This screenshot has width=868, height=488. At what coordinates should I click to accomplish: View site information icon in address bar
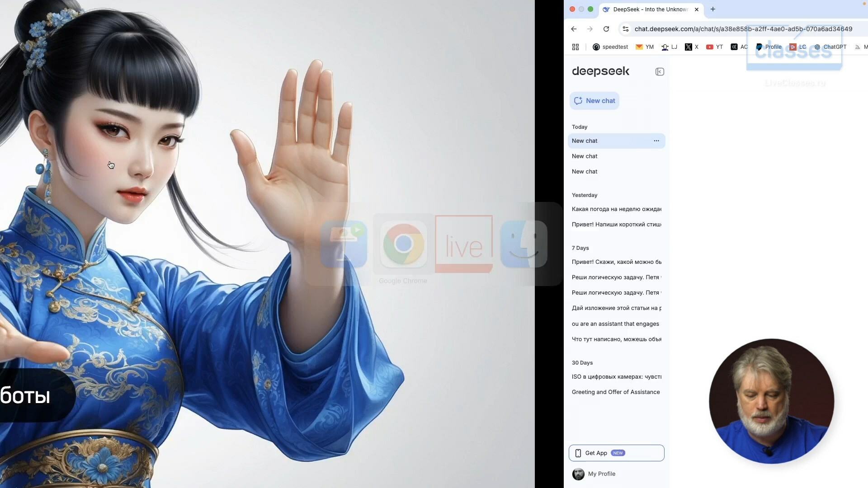point(626,29)
